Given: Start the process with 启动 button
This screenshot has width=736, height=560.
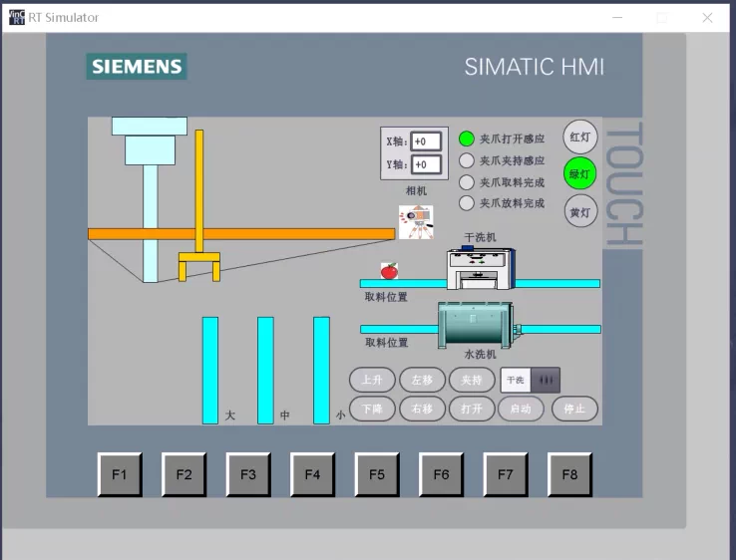Looking at the screenshot, I should tap(521, 409).
